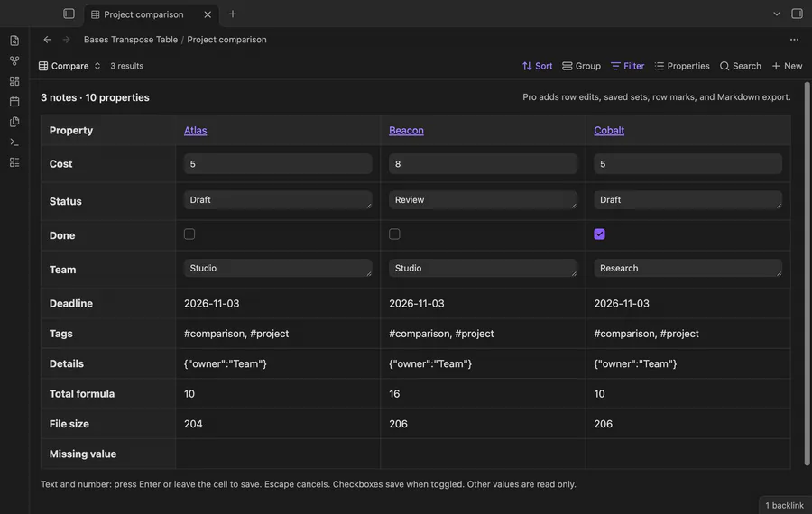Open the Filter options
Image resolution: width=812 pixels, height=514 pixels.
(x=627, y=66)
